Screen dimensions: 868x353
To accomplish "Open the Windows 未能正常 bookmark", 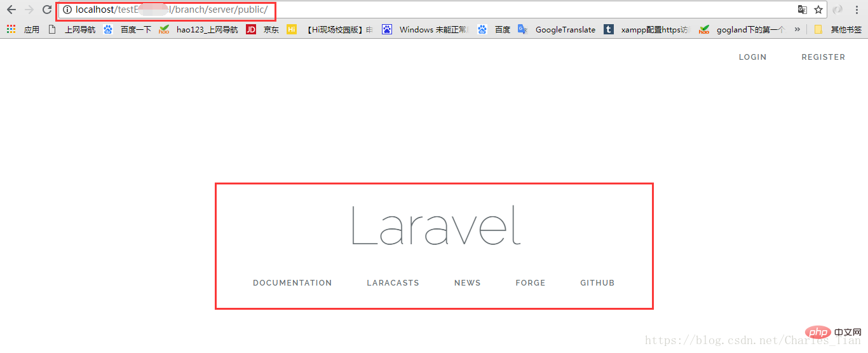I will (426, 29).
